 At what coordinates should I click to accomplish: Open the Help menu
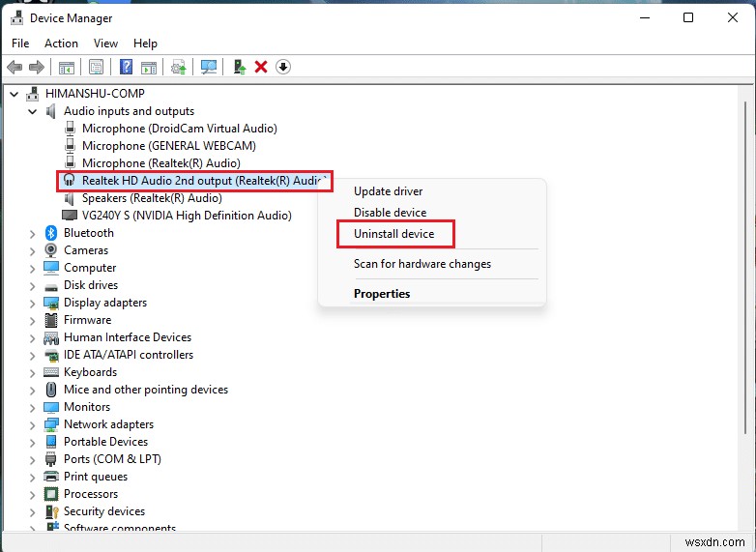pos(145,44)
